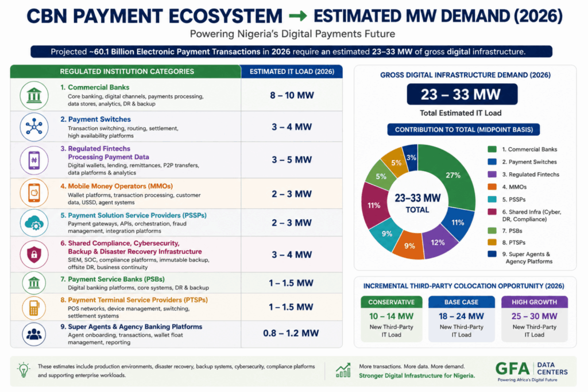Viewport: 588px width, 392px height.
Task: Click the Shared Compliance shield lock icon
Action: point(34,254)
